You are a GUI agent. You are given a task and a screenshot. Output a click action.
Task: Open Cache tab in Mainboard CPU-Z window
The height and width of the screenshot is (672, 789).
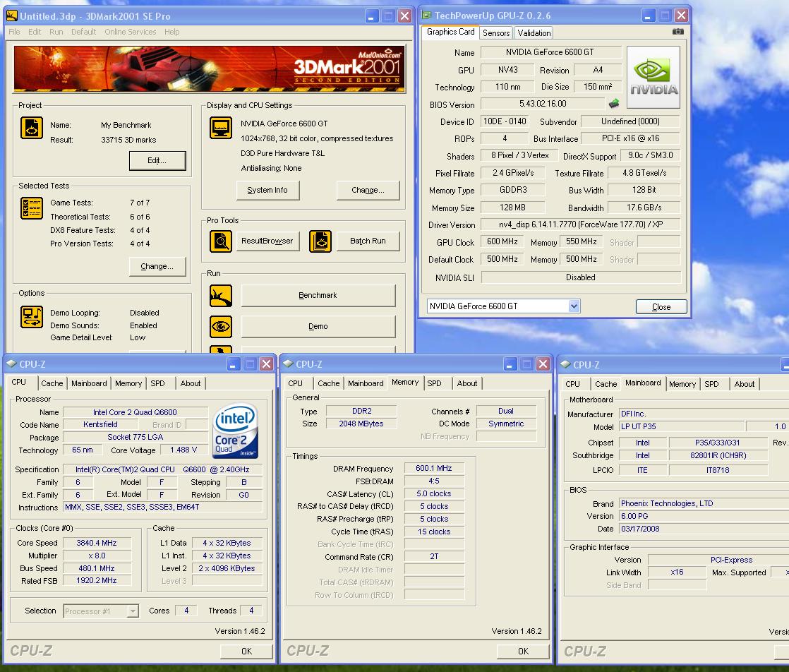(x=606, y=384)
